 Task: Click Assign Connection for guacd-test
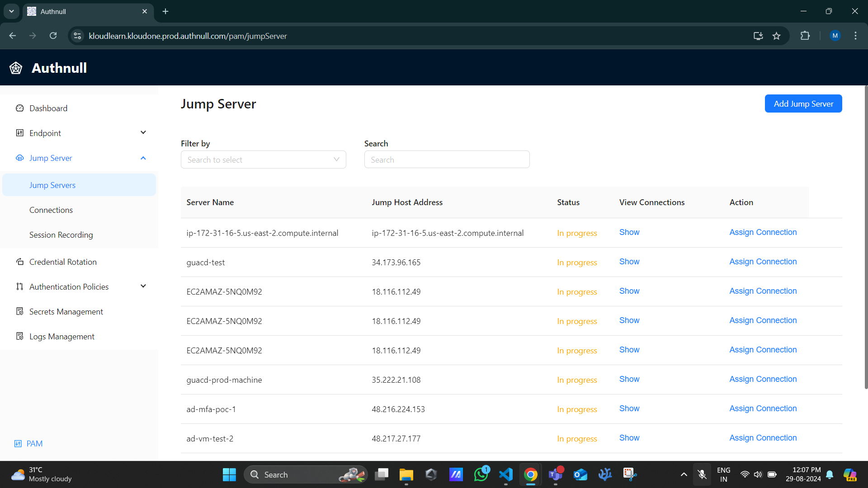pyautogui.click(x=764, y=262)
